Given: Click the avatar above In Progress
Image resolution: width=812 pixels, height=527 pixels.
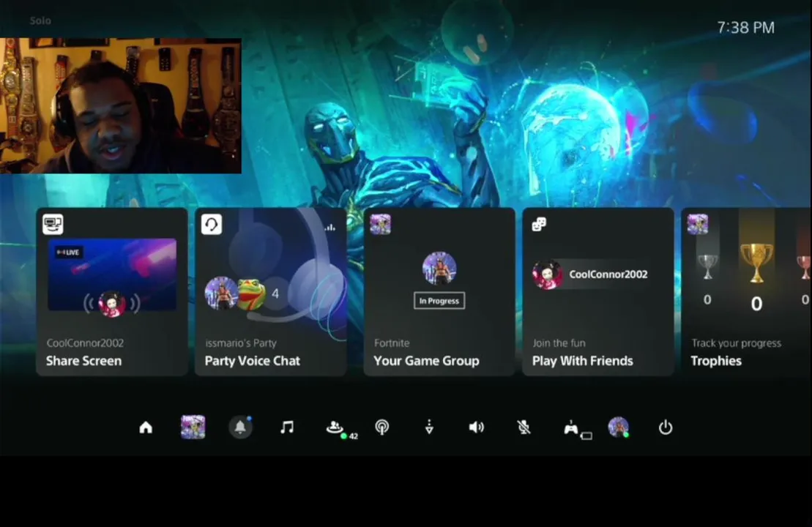Looking at the screenshot, I should [x=439, y=268].
